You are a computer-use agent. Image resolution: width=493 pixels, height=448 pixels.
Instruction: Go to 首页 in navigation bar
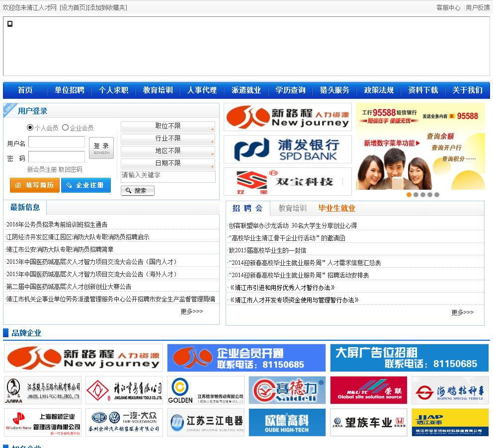tap(25, 90)
